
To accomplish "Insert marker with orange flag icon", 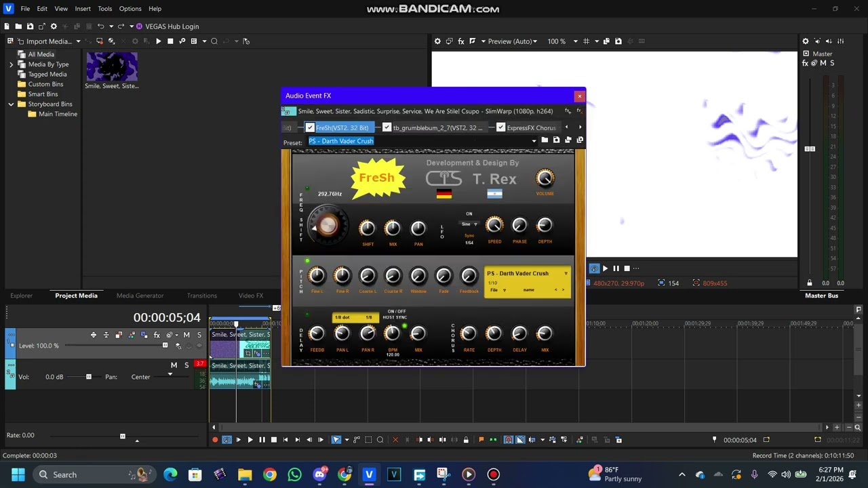I will point(481,440).
